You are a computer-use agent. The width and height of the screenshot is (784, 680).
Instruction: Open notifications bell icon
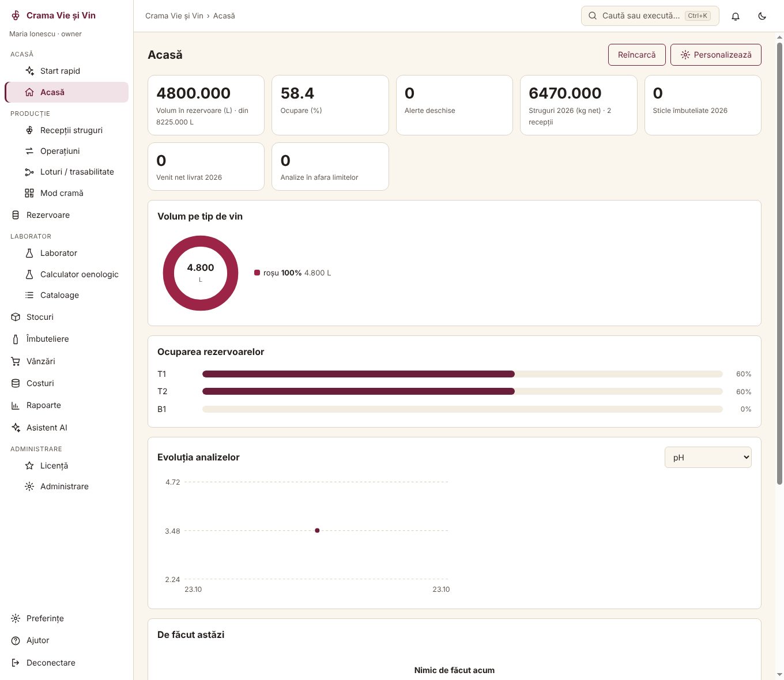click(x=736, y=16)
